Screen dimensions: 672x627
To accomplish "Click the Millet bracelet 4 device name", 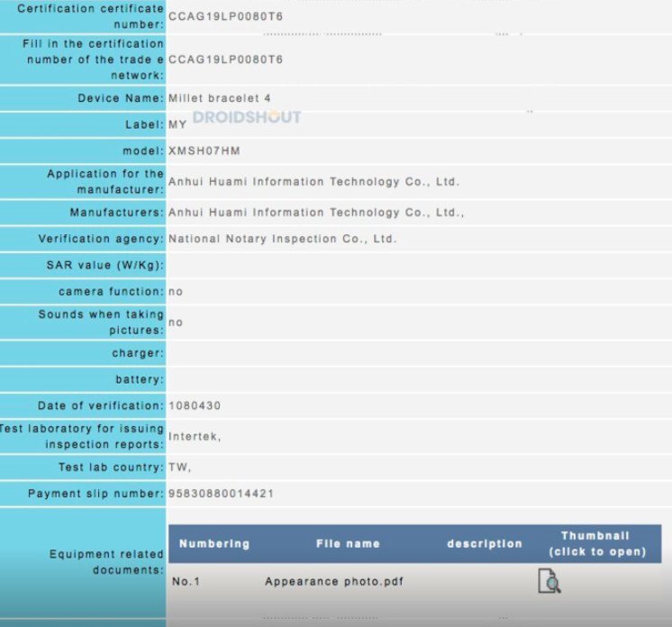I will (x=220, y=98).
